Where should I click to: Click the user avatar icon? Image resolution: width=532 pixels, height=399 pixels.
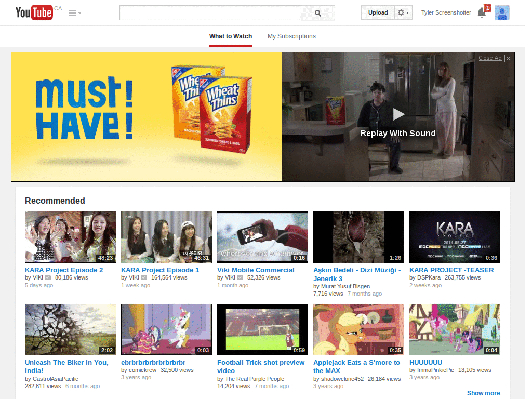click(502, 13)
